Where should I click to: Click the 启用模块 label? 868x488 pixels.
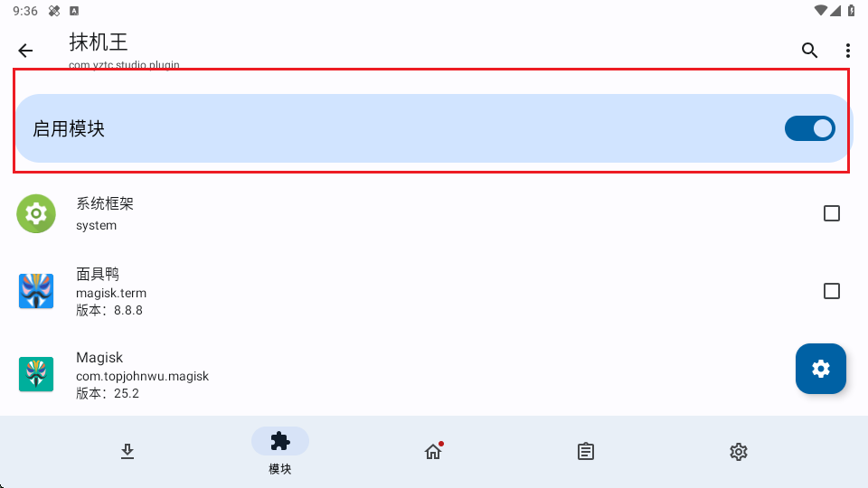69,128
